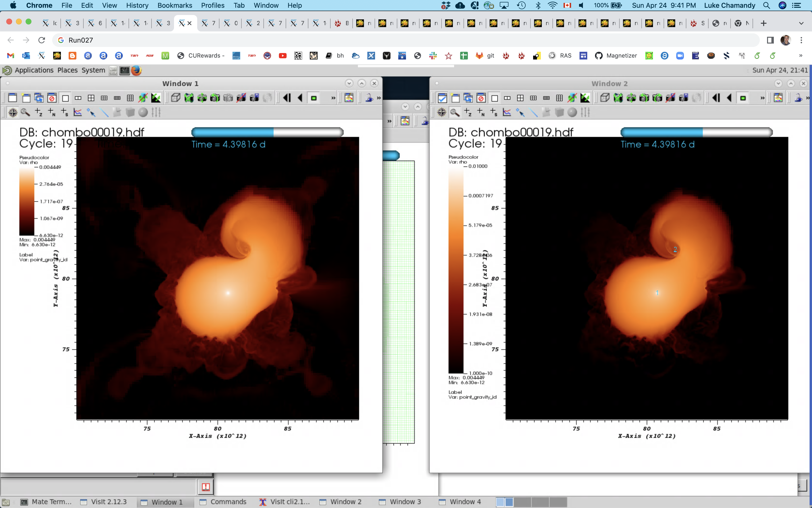The image size is (812, 508).
Task: Expand rightmost toolbar overflow in Window 1
Action: pos(379,98)
